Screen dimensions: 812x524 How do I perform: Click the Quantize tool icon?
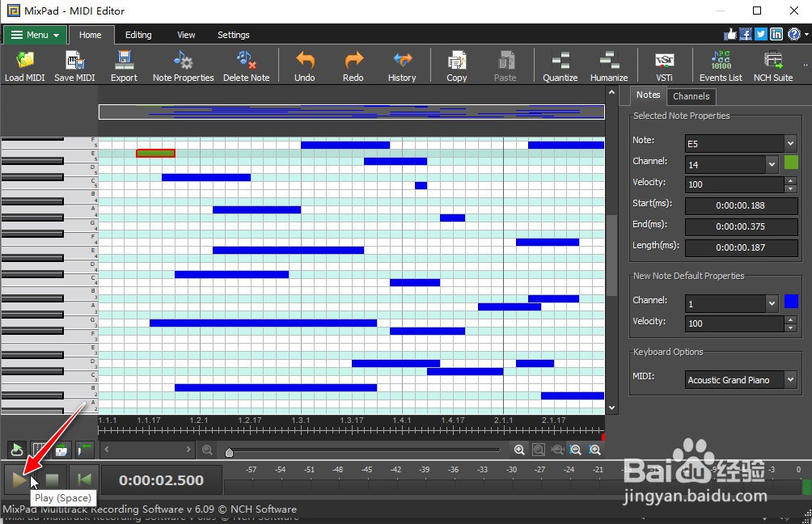[x=560, y=65]
